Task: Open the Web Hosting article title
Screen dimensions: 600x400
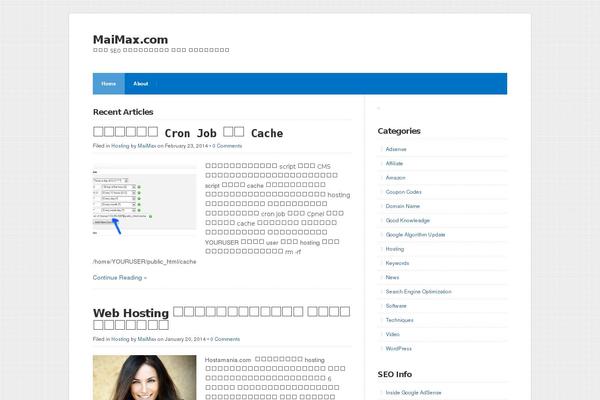Action: click(222, 318)
